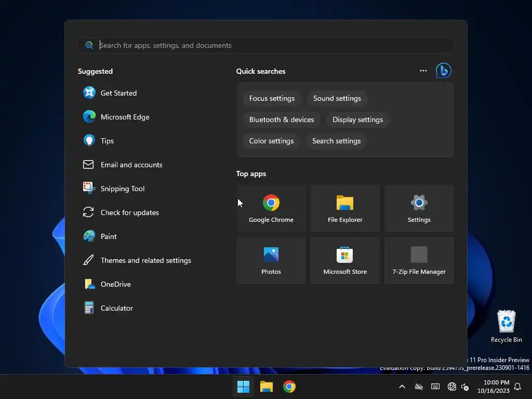Click the touch keyboard tray icon
532x399 pixels.
pyautogui.click(x=435, y=387)
